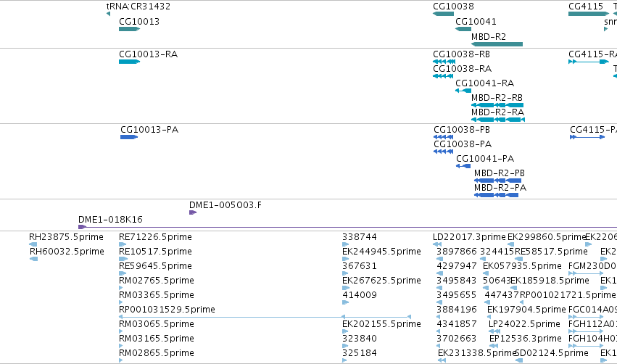Select protein label CG10038-PA
Viewport: 617px width, 364px height.
[463, 144]
